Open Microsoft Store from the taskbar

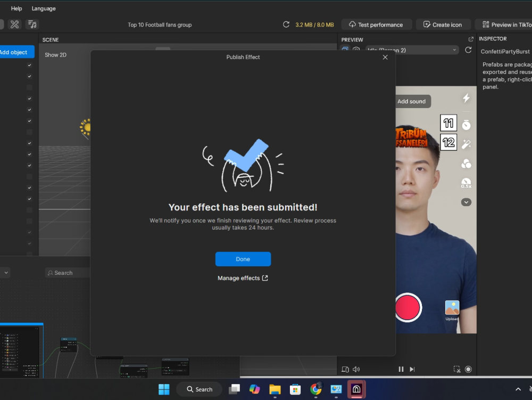click(x=295, y=389)
